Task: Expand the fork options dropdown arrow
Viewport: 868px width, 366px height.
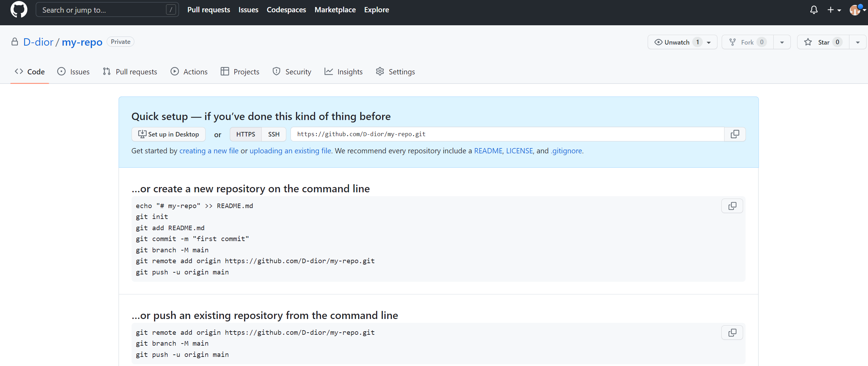Action: point(782,42)
